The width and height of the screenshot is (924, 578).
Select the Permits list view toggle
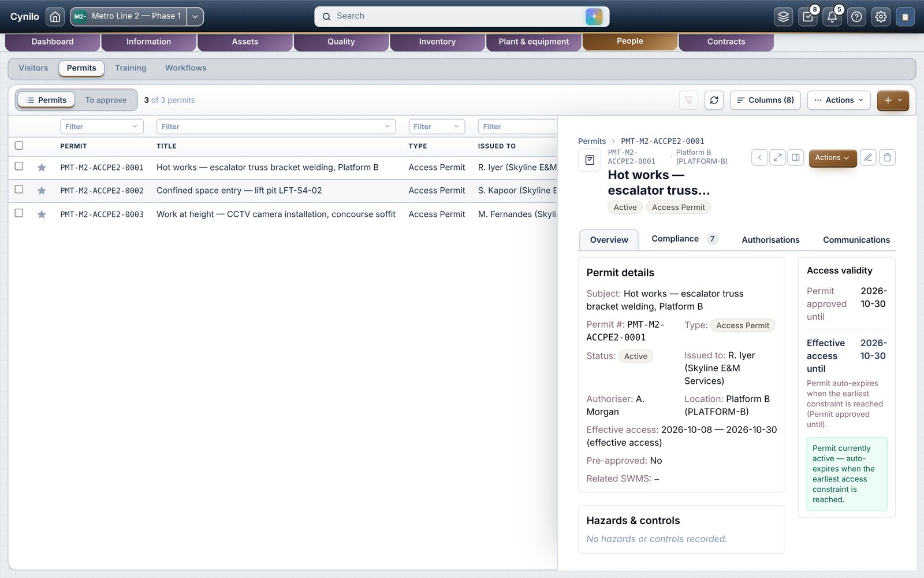(x=46, y=100)
